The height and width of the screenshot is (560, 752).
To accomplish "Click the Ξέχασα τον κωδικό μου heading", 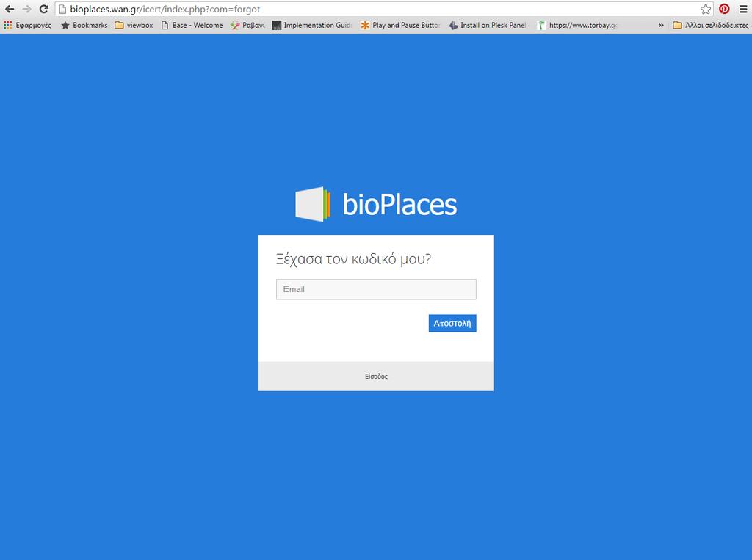I will (353, 259).
